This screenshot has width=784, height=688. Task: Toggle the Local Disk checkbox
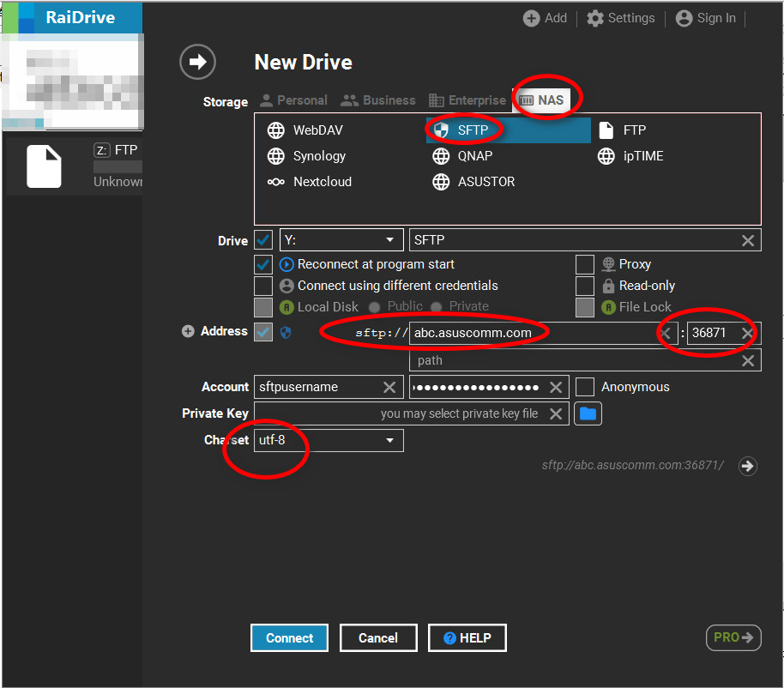pyautogui.click(x=263, y=307)
